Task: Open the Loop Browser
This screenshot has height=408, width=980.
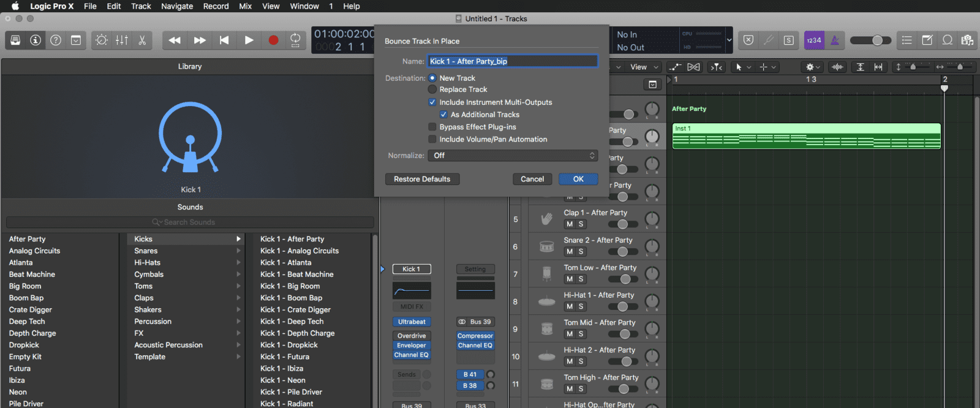Action: click(948, 40)
